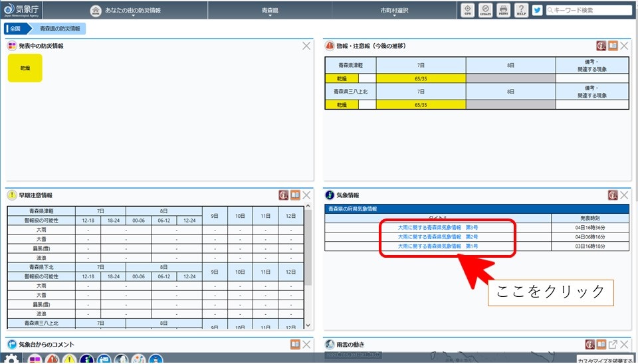Image resolution: width=638 pixels, height=364 pixels.
Task: Open the HELP icon
Action: 520,10
